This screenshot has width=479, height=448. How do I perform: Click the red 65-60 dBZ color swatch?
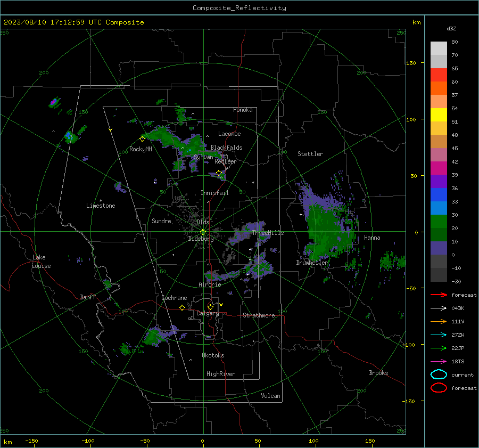tap(439, 75)
